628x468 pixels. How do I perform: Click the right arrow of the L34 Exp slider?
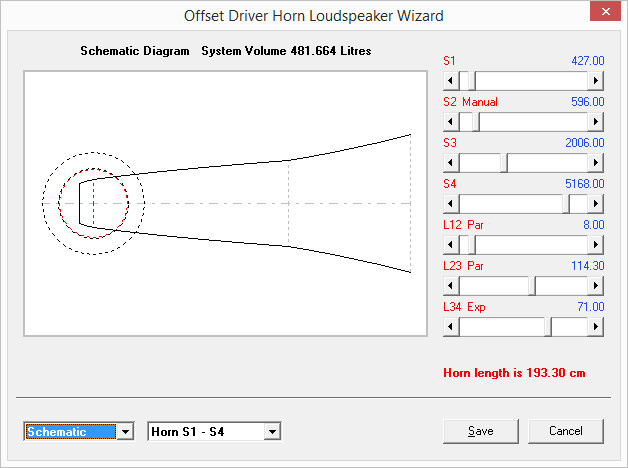coord(596,326)
